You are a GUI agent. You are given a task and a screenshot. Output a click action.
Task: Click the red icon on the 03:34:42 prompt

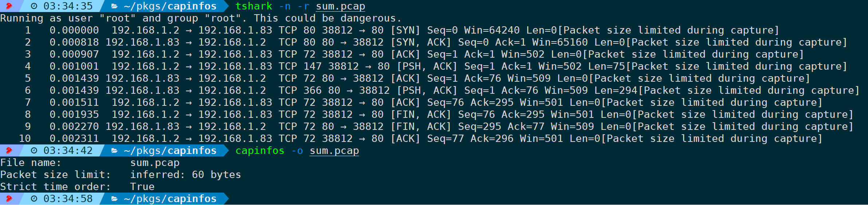point(9,150)
